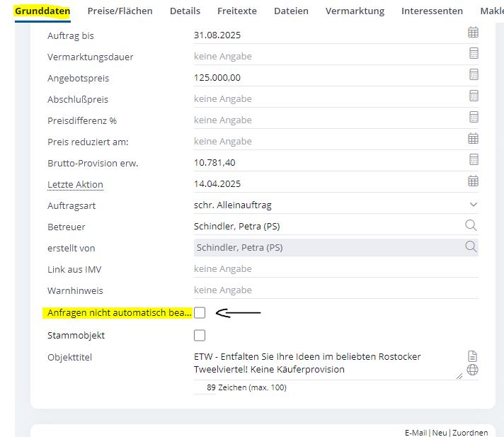This screenshot has height=437, width=504.
Task: Go to the Interessenten tab
Action: [432, 11]
